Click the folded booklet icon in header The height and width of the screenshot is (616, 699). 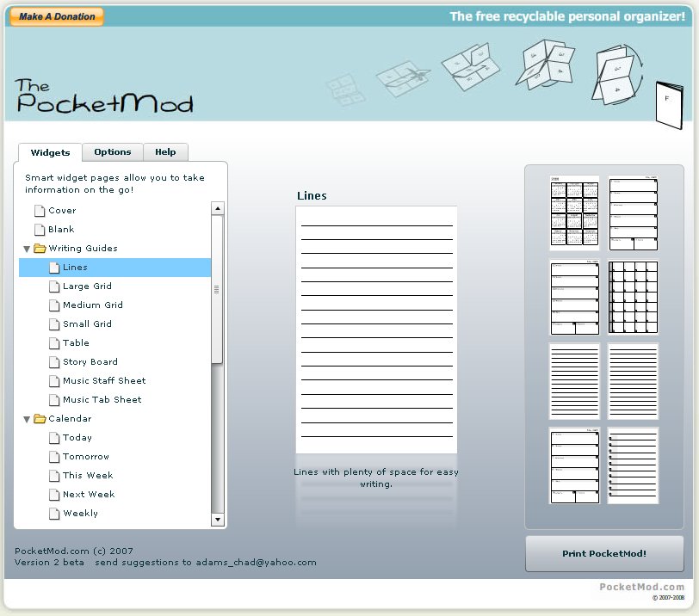click(670, 106)
